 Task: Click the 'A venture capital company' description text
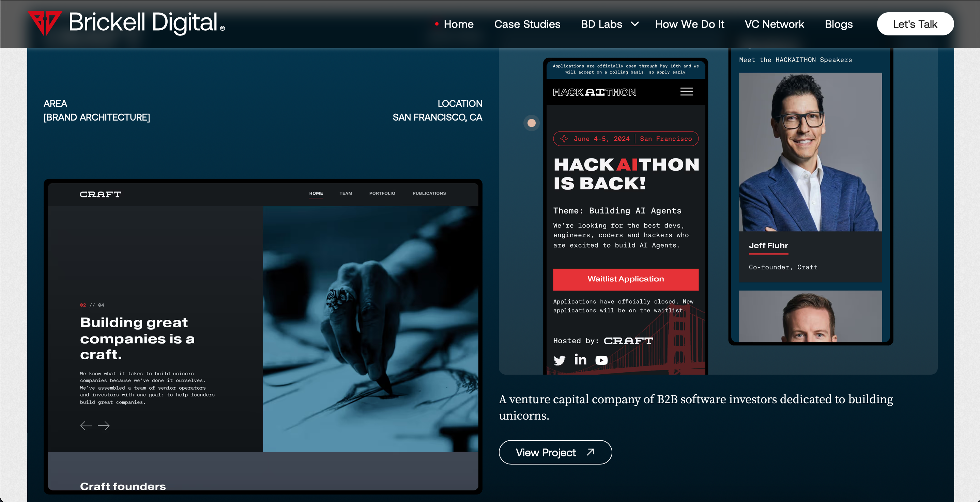click(696, 407)
